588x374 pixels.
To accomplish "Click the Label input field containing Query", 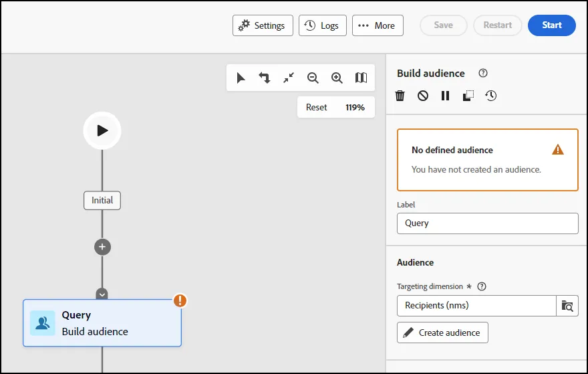I will [x=488, y=223].
